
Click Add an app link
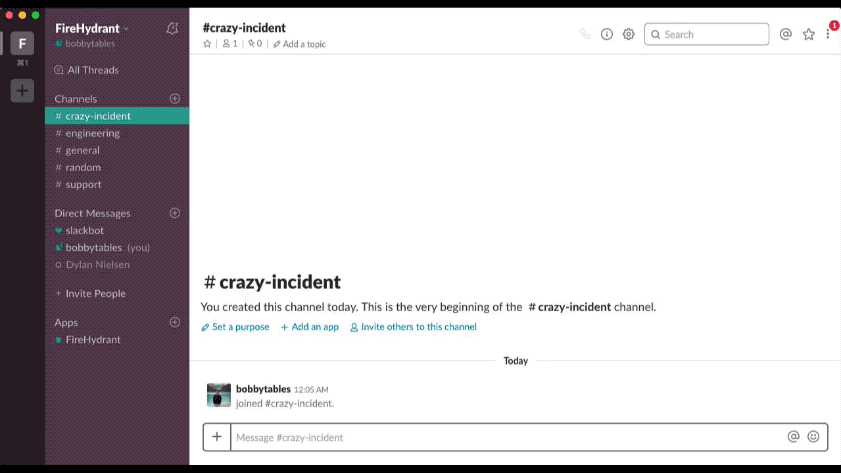(309, 327)
